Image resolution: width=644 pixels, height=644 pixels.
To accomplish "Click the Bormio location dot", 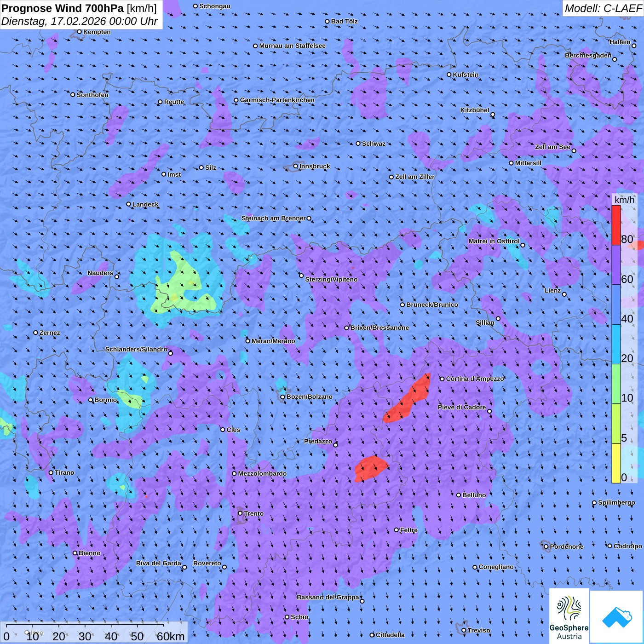I will point(91,400).
